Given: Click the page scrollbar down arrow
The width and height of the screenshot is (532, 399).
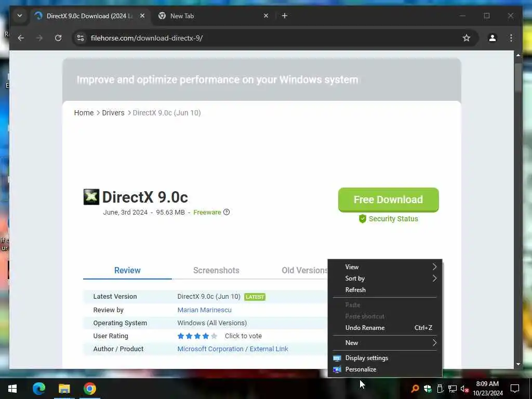Looking at the screenshot, I should (x=518, y=364).
